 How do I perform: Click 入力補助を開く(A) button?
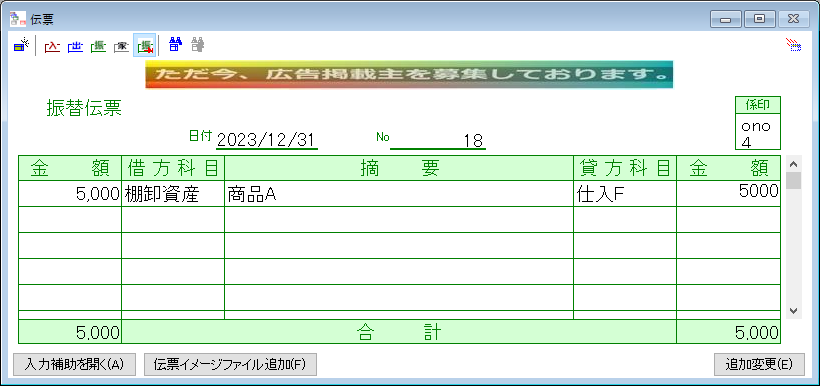point(74,365)
